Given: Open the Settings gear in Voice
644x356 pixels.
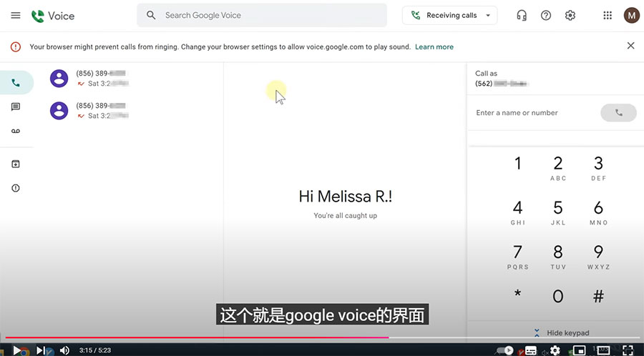Looking at the screenshot, I should tap(570, 16).
